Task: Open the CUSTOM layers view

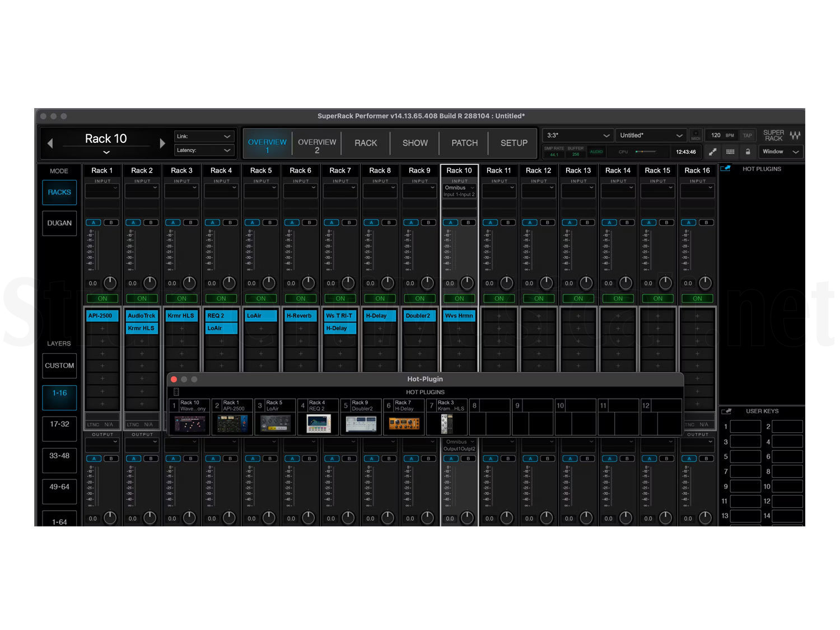Action: point(59,366)
